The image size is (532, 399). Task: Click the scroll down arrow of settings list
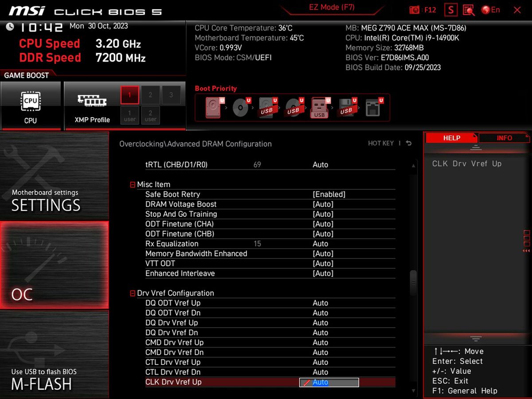point(413,391)
